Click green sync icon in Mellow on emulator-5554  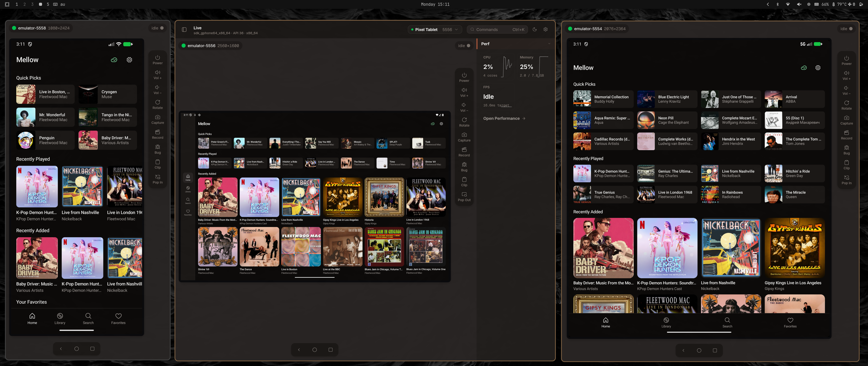pyautogui.click(x=804, y=68)
